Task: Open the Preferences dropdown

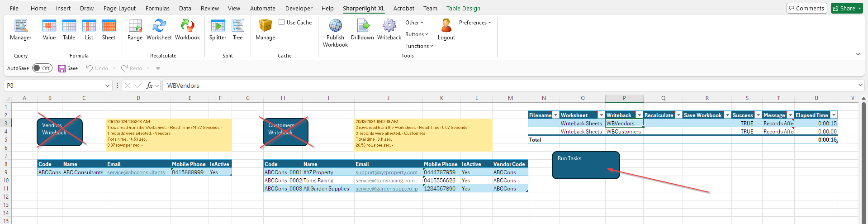Action: (x=475, y=23)
